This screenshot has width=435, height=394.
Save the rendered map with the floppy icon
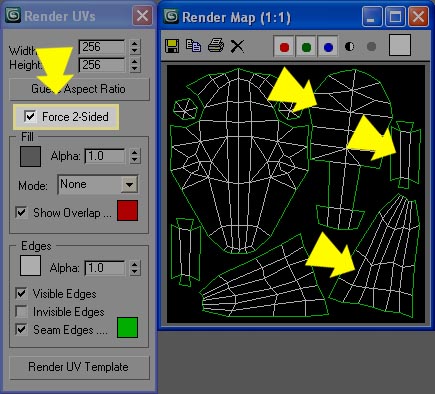click(x=172, y=46)
